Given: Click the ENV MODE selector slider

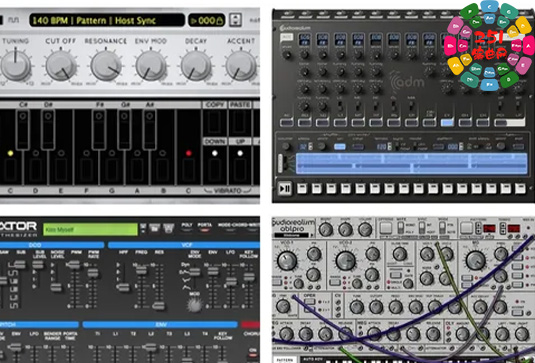Looking at the screenshot, I should click(194, 272).
